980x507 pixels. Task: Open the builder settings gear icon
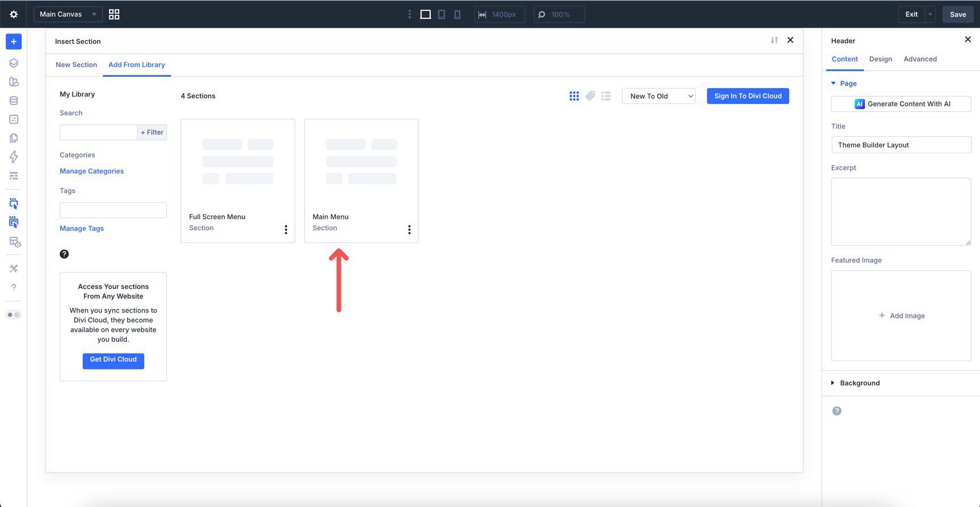(x=14, y=14)
